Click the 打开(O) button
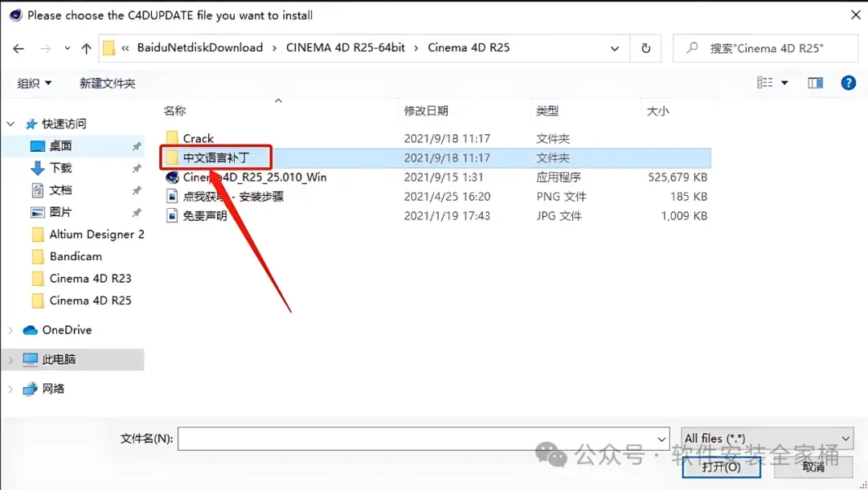The width and height of the screenshot is (868, 490). 721,468
